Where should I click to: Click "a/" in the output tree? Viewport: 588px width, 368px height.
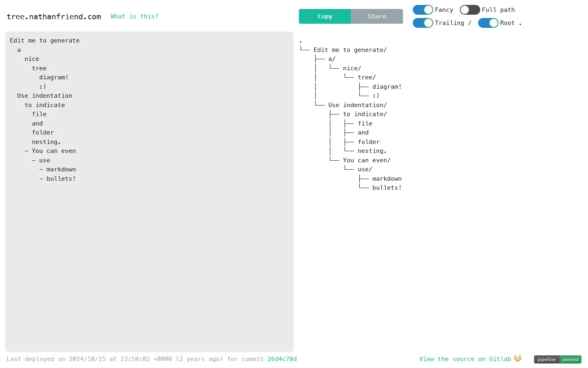(332, 59)
